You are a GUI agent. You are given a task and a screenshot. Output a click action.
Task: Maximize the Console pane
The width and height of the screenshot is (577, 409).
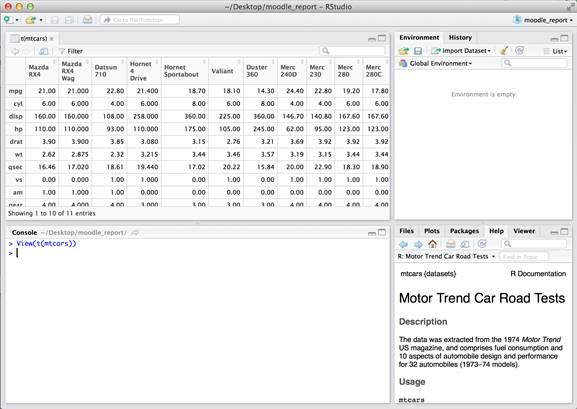click(x=382, y=232)
